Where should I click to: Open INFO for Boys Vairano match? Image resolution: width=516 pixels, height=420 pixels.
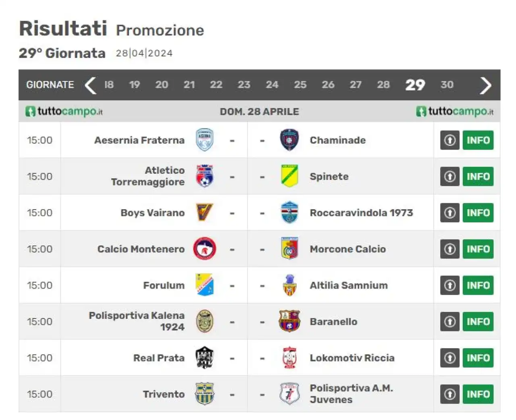coord(478,213)
